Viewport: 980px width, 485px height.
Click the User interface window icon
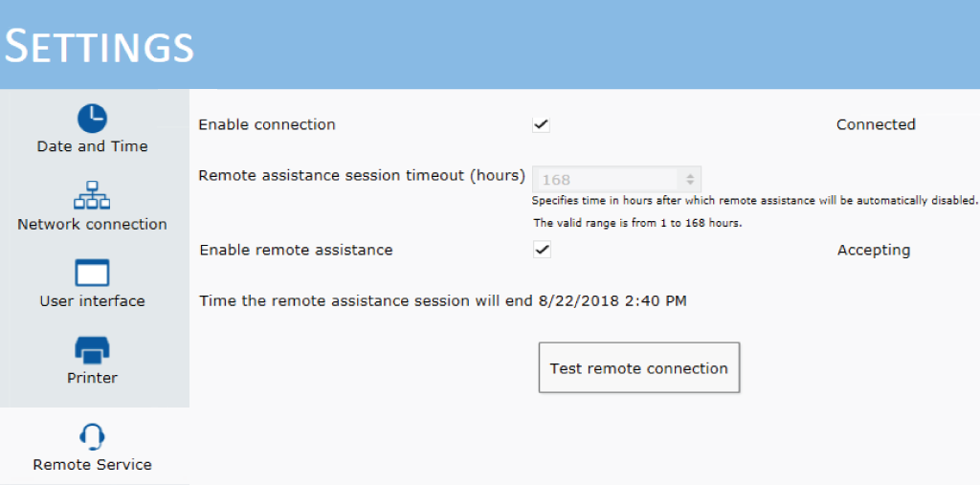pyautogui.click(x=92, y=273)
